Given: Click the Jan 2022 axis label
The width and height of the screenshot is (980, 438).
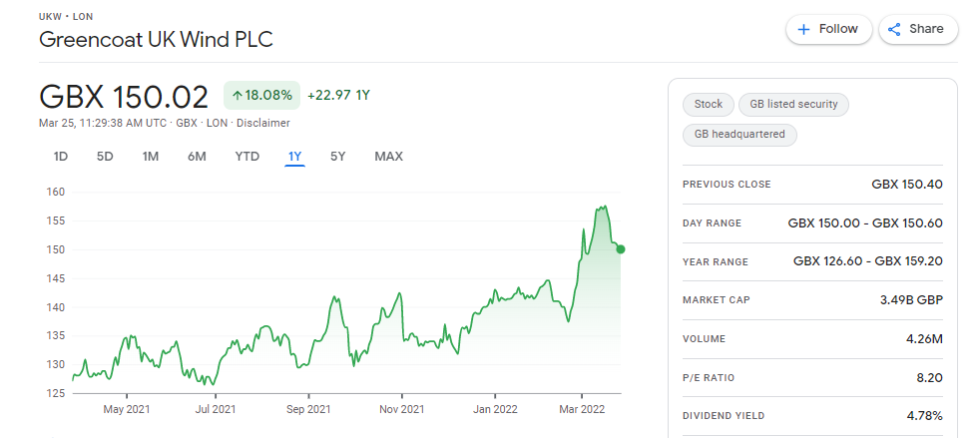Looking at the screenshot, I should (495, 410).
